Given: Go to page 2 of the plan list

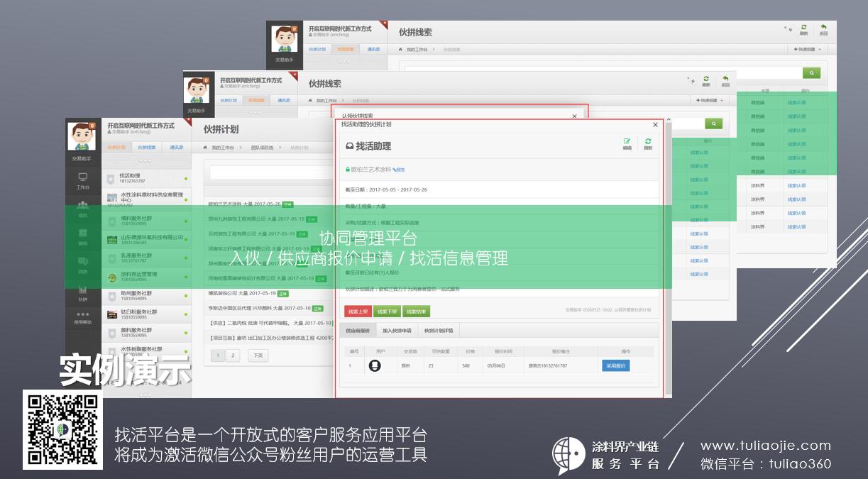Looking at the screenshot, I should pos(233,356).
